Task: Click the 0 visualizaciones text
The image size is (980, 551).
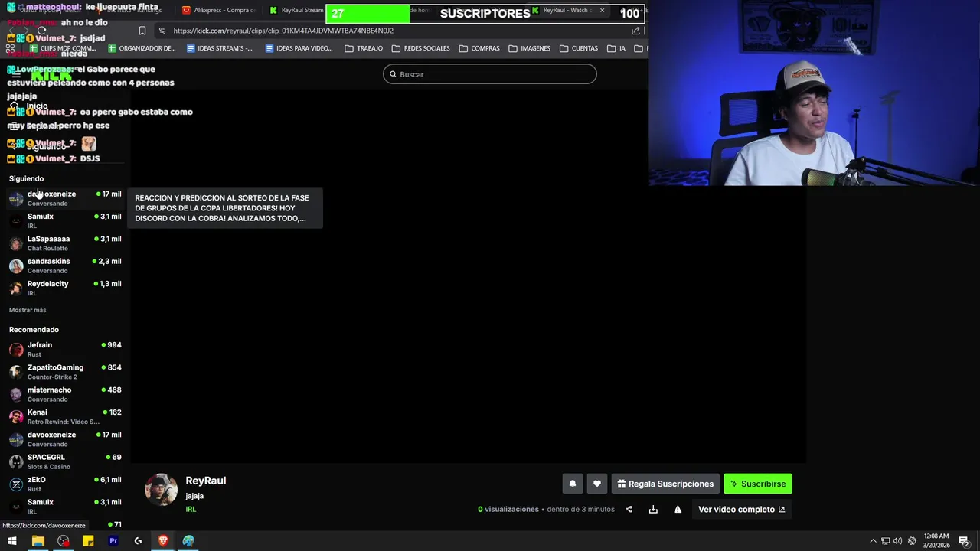Action: (508, 510)
